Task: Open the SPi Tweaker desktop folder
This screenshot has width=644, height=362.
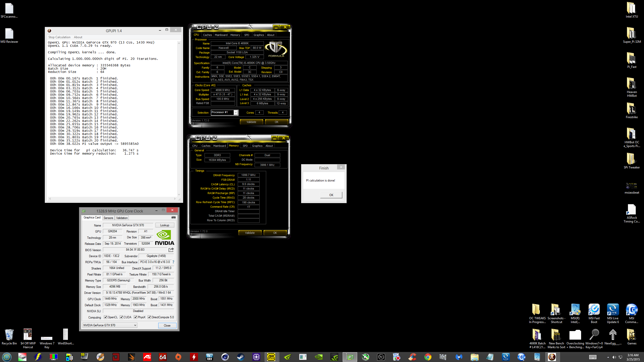Action: [631, 161]
